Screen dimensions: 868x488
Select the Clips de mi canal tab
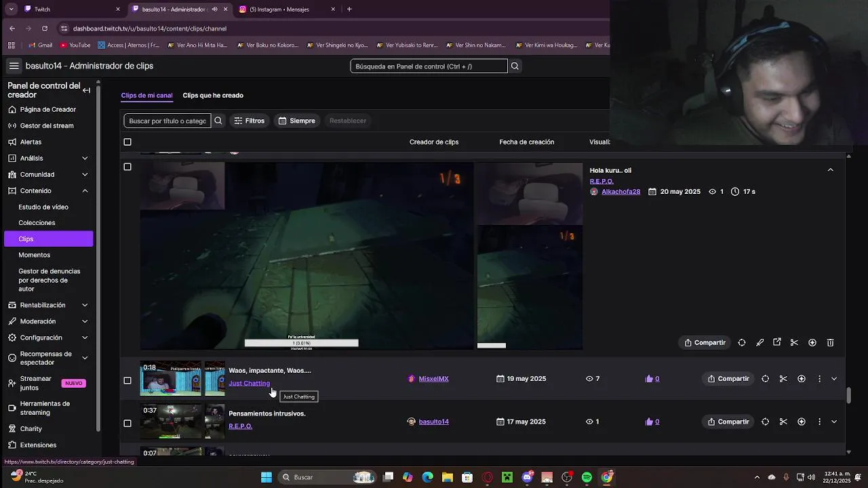tap(146, 96)
